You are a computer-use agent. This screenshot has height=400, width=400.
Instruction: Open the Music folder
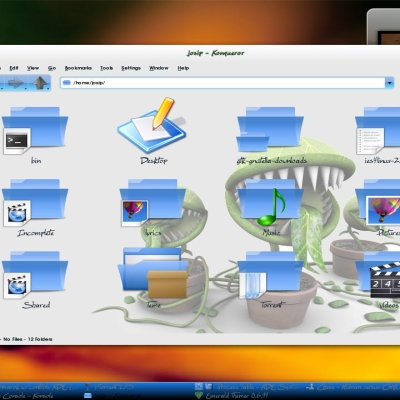tap(270, 203)
